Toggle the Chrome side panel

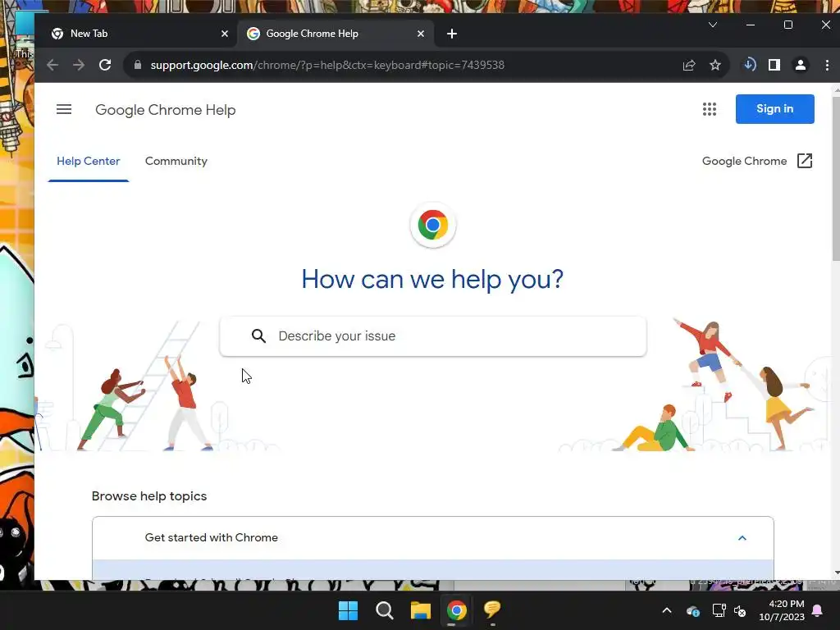coord(774,65)
